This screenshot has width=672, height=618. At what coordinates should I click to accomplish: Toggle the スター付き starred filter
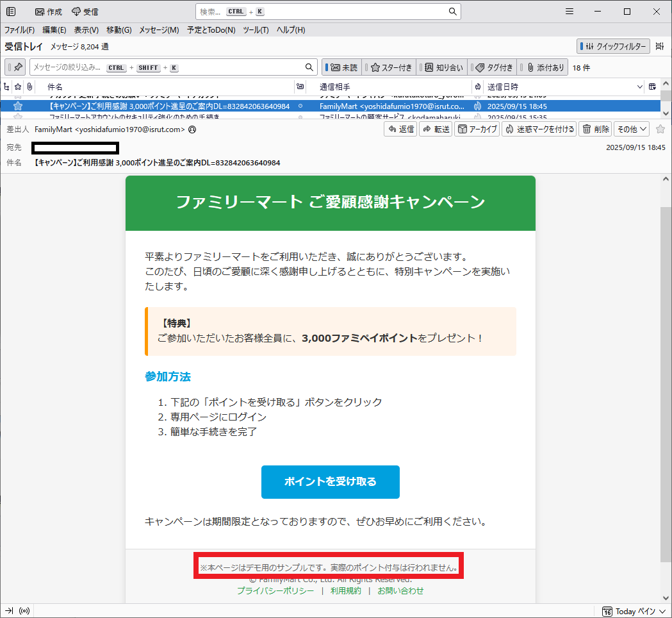coord(390,67)
